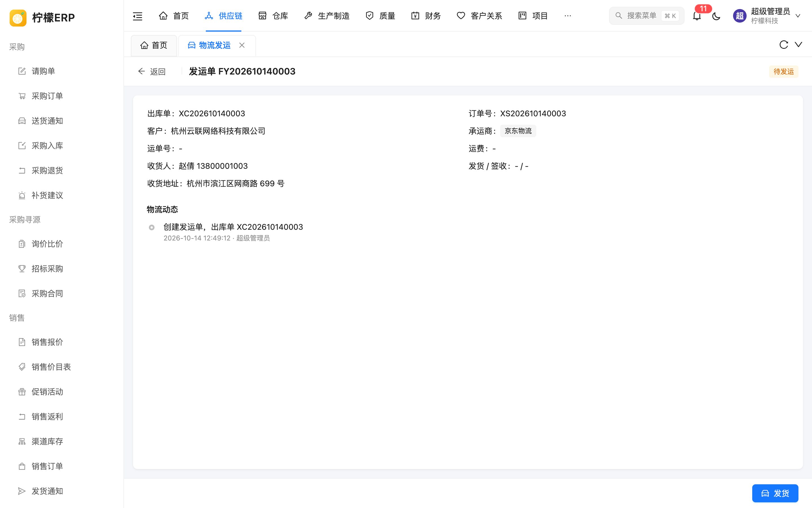812x508 pixels.
Task: Close the 物流发运 tab
Action: (x=242, y=45)
